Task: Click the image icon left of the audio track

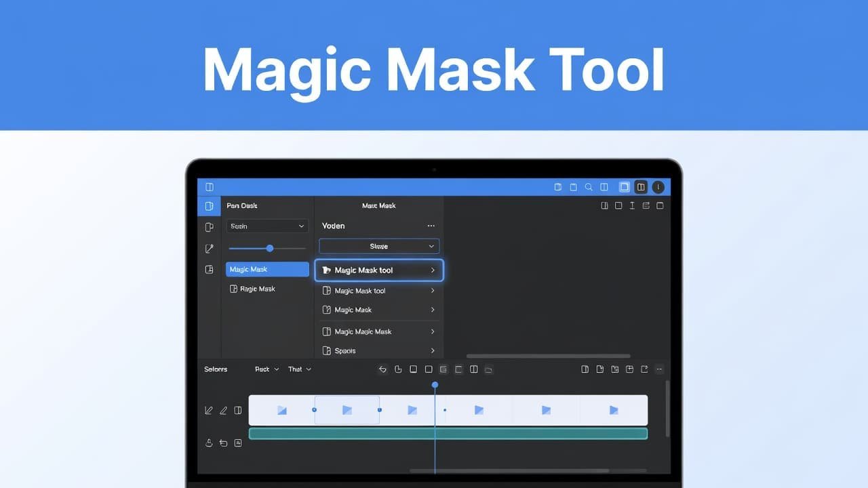Action: [238, 443]
